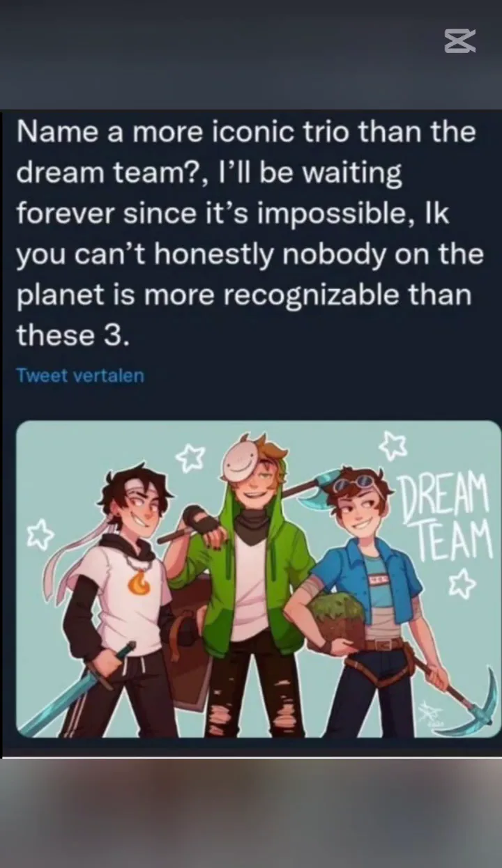Open the Dream Team fan art image
This screenshot has width=502, height=868.
click(258, 579)
